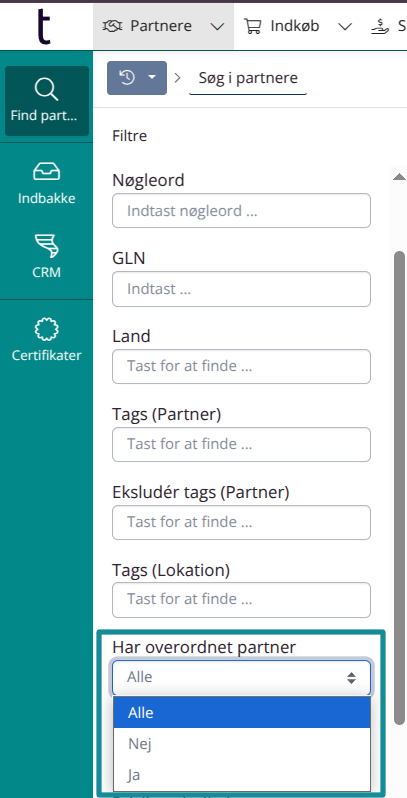
Task: Click the handshake icon beside Partnere
Action: pyautogui.click(x=111, y=26)
